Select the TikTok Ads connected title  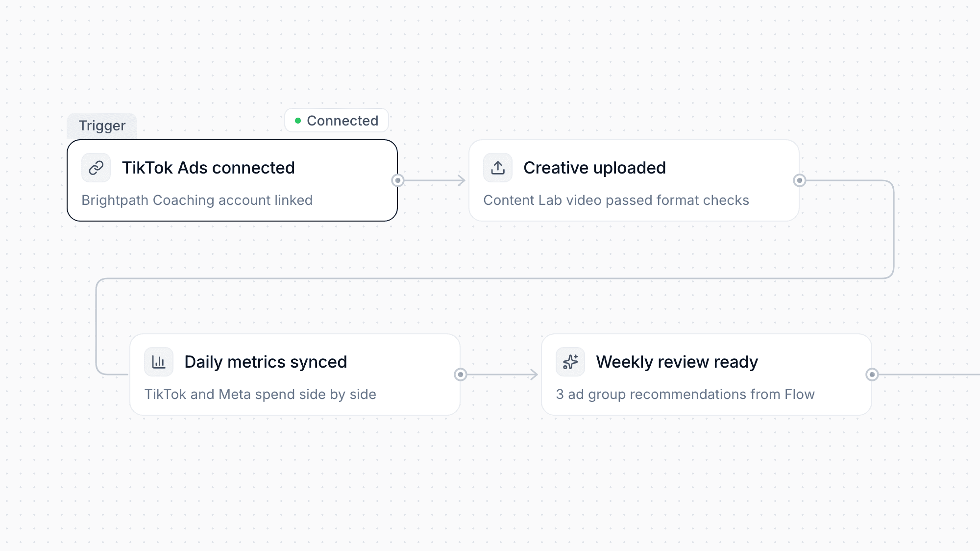pyautogui.click(x=208, y=168)
